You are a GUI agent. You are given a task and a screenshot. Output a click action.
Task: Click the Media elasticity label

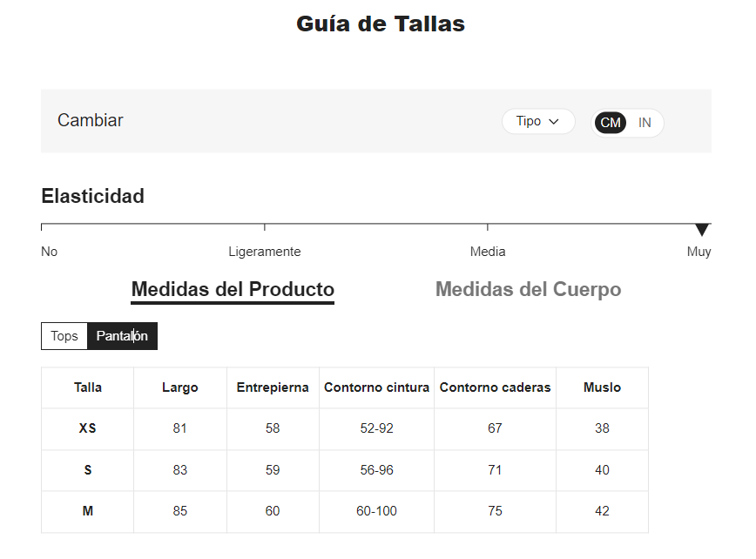pos(488,252)
